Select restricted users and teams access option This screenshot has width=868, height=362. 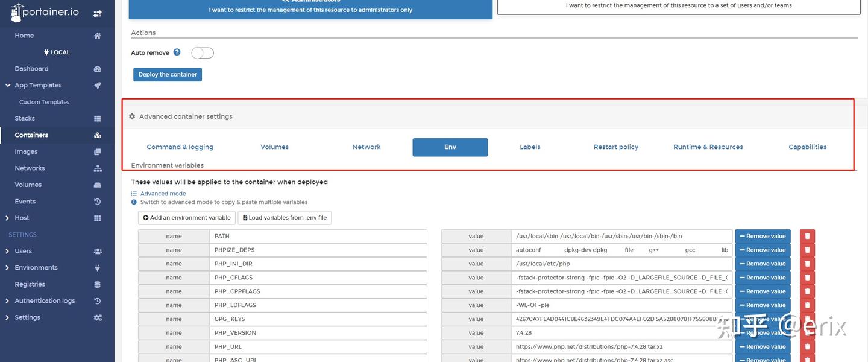(679, 5)
